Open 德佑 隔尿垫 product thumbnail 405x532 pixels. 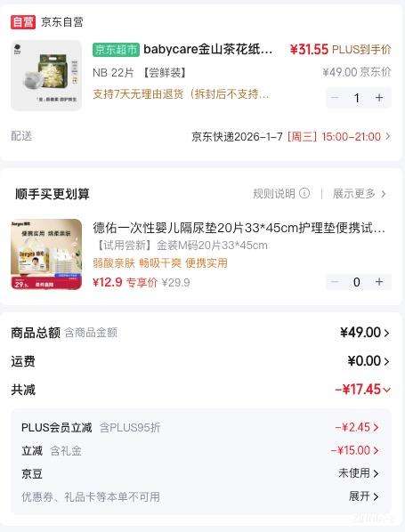(x=46, y=254)
